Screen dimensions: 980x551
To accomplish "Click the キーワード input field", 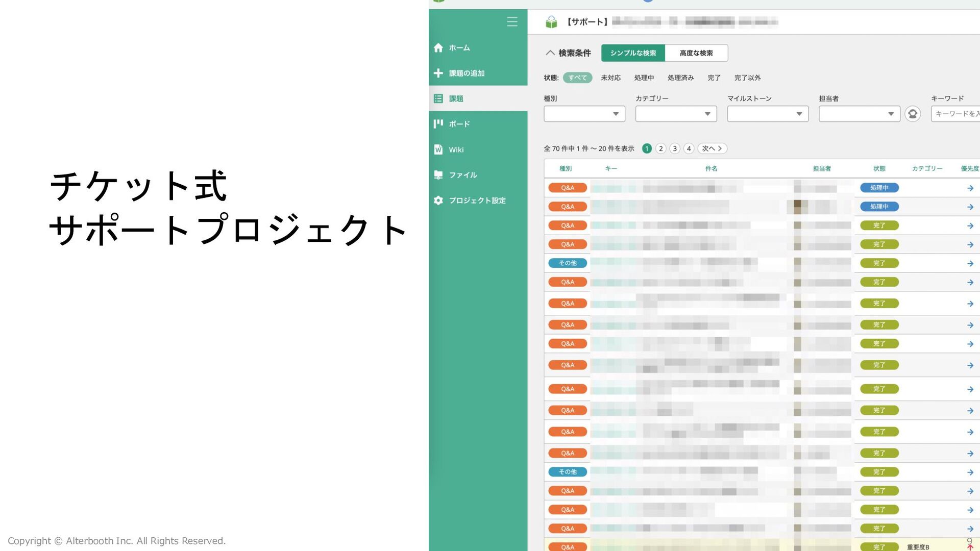I will [955, 114].
